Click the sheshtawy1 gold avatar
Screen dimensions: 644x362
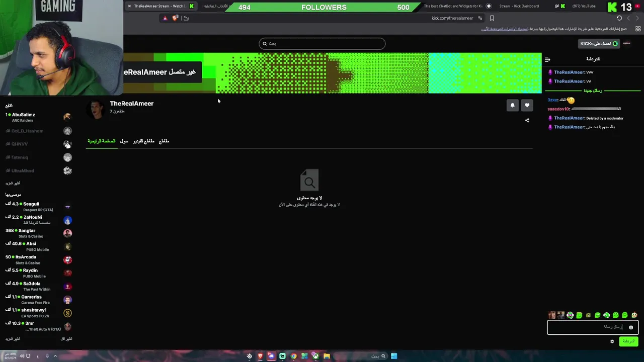click(x=68, y=313)
